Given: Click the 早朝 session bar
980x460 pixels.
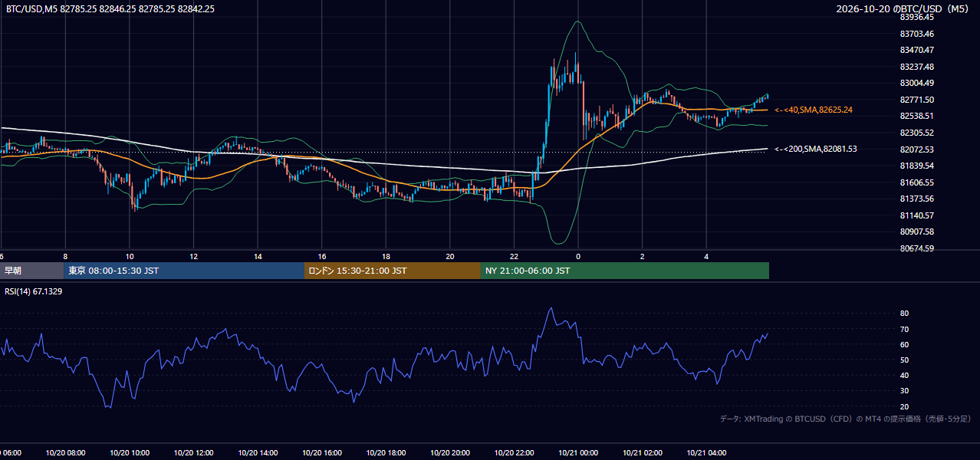Looking at the screenshot, I should click(x=31, y=271).
